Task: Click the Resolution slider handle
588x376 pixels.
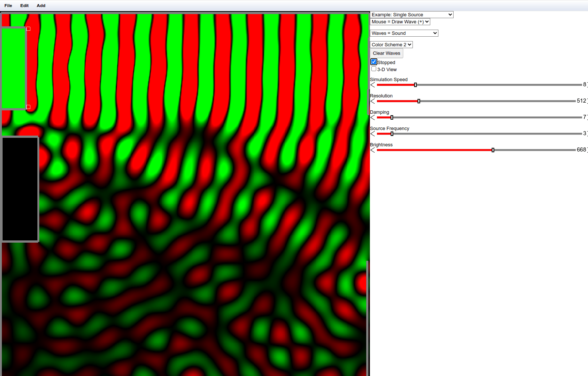Action: (419, 101)
